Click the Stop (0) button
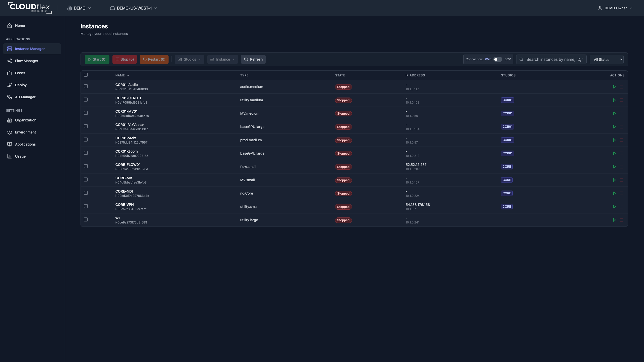 tap(125, 59)
